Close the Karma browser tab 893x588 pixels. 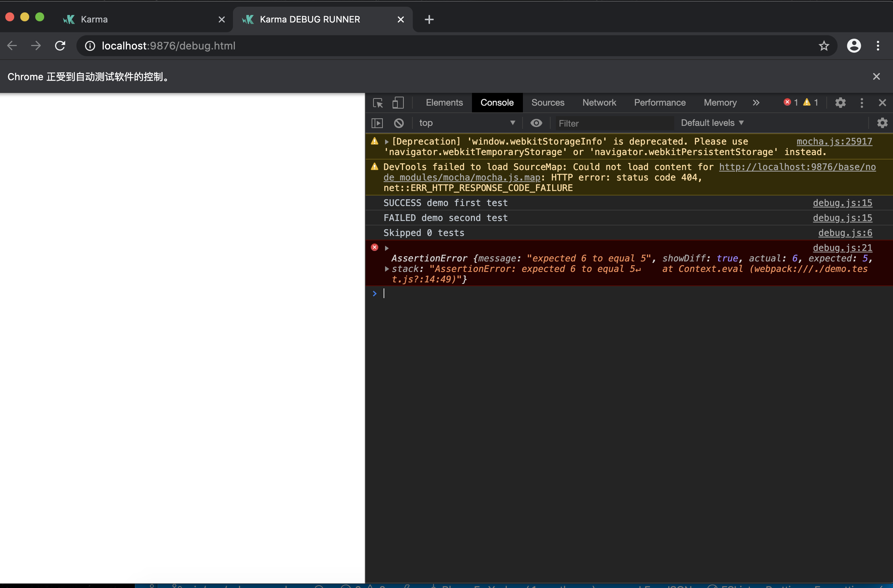pyautogui.click(x=222, y=19)
